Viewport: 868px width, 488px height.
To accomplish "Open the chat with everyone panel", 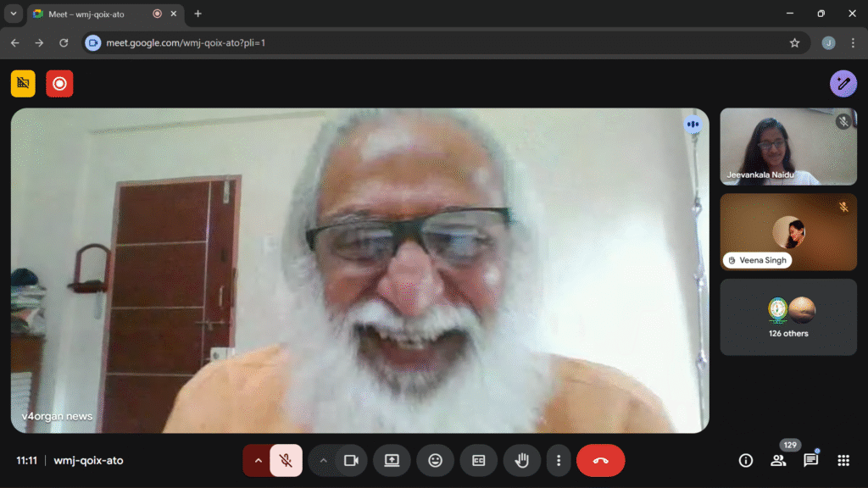I will click(x=810, y=460).
